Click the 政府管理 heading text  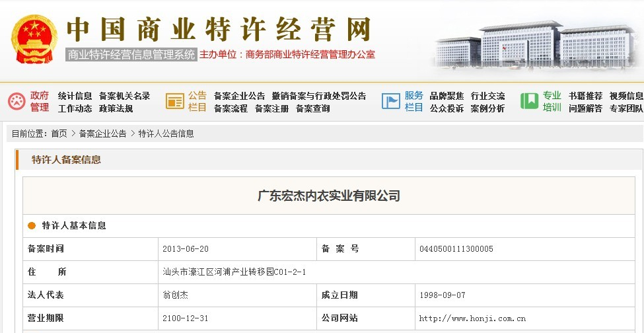click(x=40, y=101)
